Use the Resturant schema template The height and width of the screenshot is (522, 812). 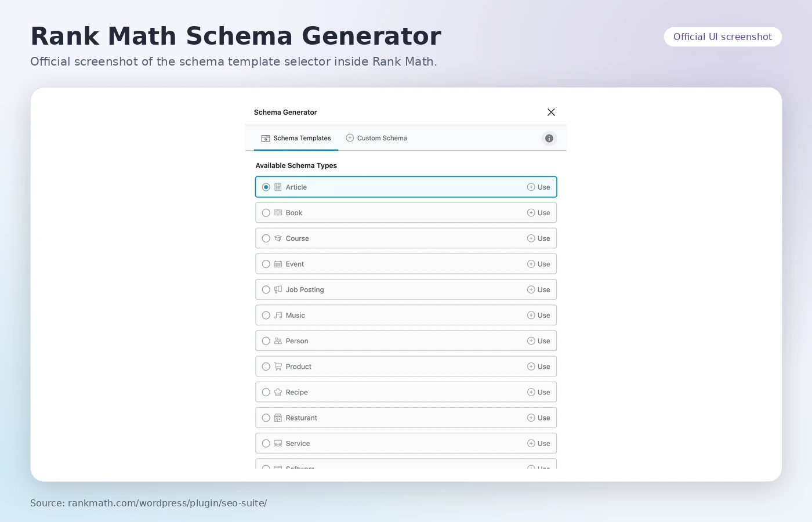538,418
